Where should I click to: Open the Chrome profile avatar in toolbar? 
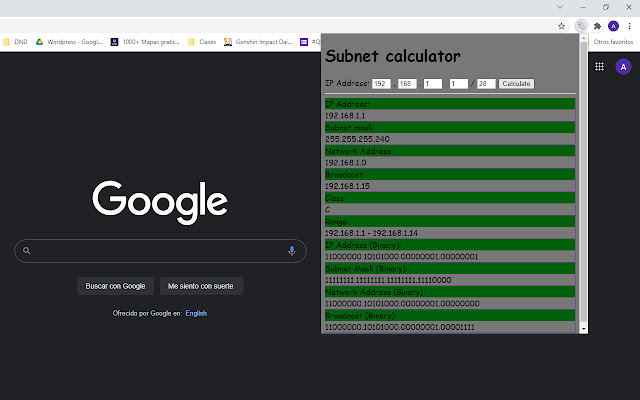(x=613, y=26)
